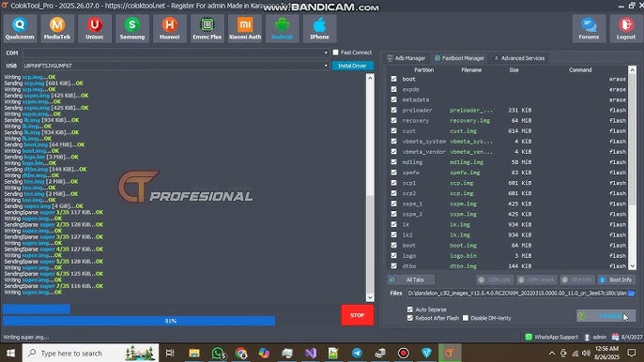Select the dtbo.img filename cell
The height and width of the screenshot is (362, 644).
pos(463,266)
